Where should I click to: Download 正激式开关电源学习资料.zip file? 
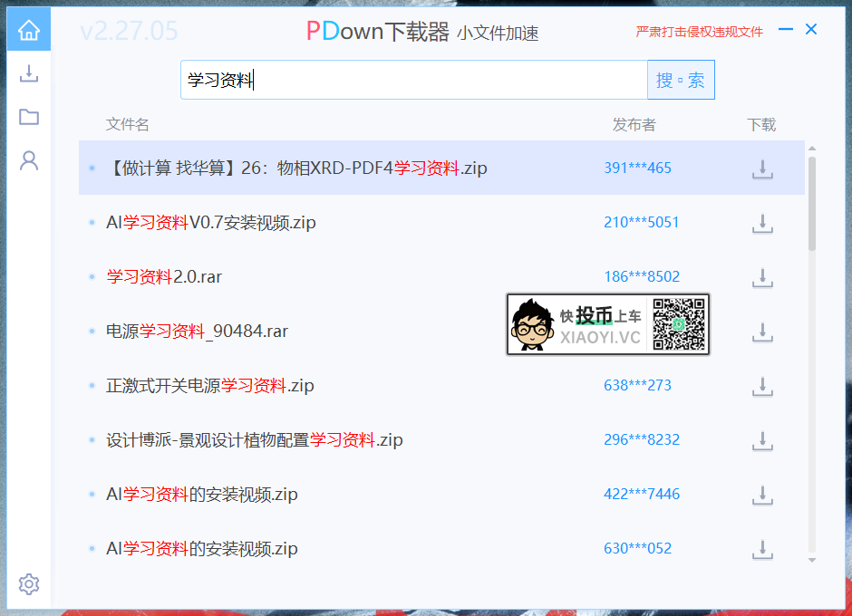(x=762, y=386)
